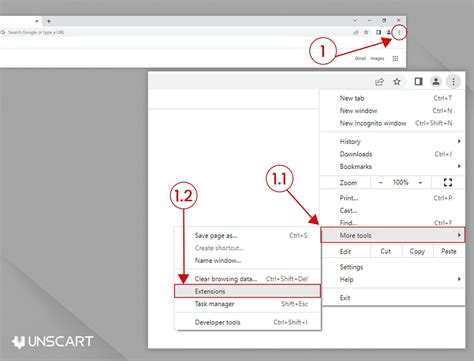This screenshot has height=361, width=474.
Task: Expand the Help submenu
Action: pyautogui.click(x=392, y=279)
